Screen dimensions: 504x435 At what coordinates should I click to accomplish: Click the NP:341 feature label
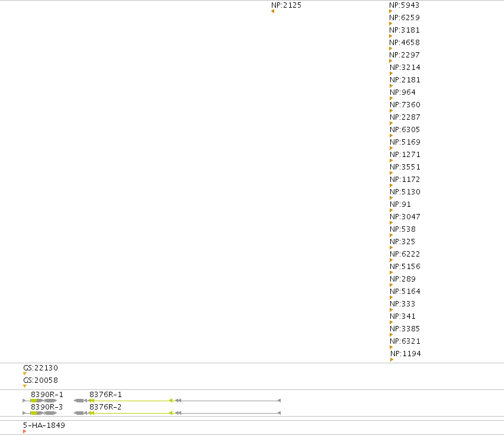click(402, 316)
